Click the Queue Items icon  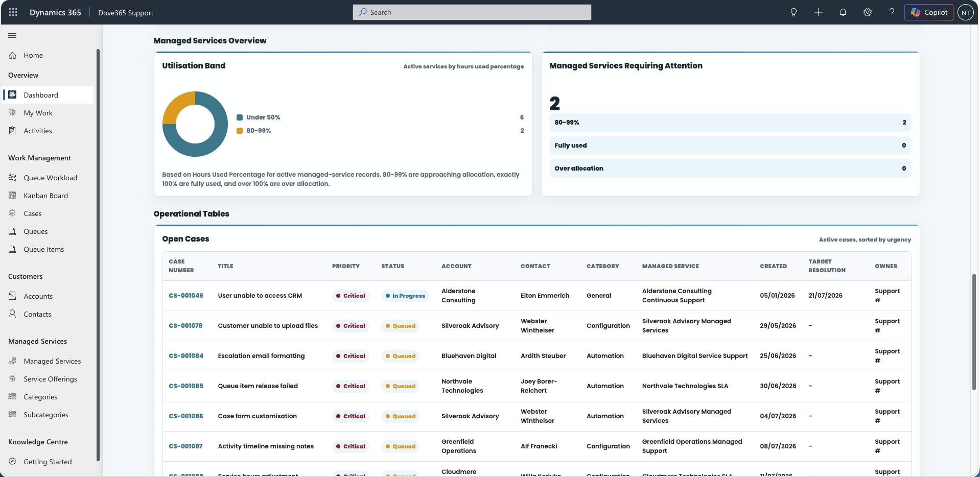pyautogui.click(x=12, y=249)
